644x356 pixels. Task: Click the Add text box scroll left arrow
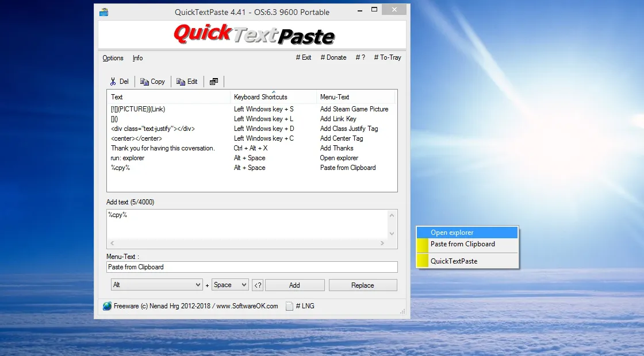pyautogui.click(x=112, y=243)
